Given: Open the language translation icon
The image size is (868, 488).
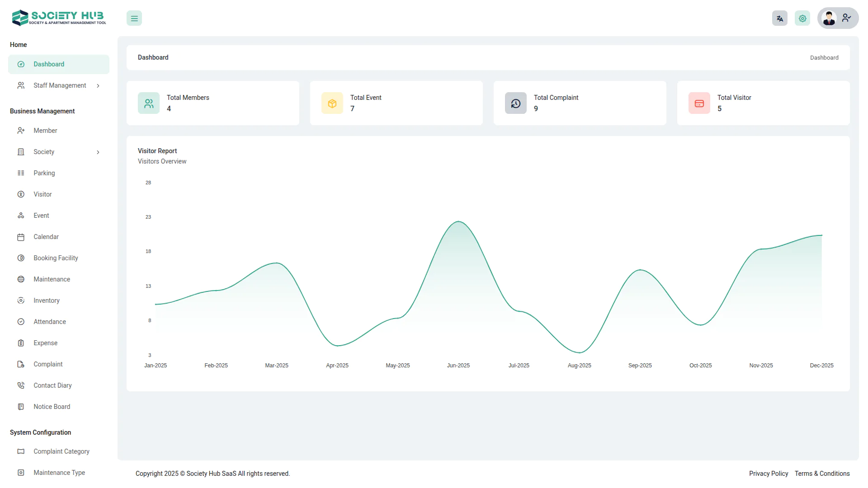Looking at the screenshot, I should coord(779,19).
